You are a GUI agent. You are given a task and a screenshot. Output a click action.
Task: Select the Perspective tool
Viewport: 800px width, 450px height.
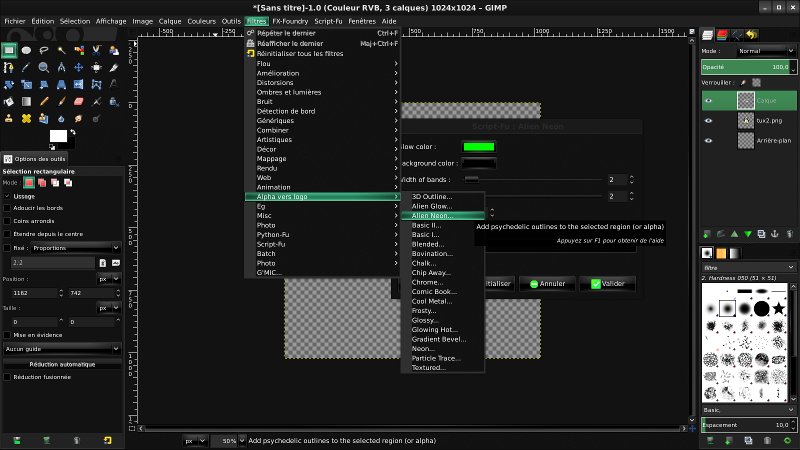(61, 85)
